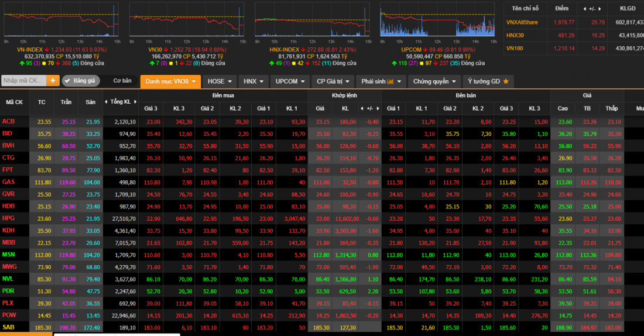Open the VN-INDEX intraday chart

click(61, 19)
